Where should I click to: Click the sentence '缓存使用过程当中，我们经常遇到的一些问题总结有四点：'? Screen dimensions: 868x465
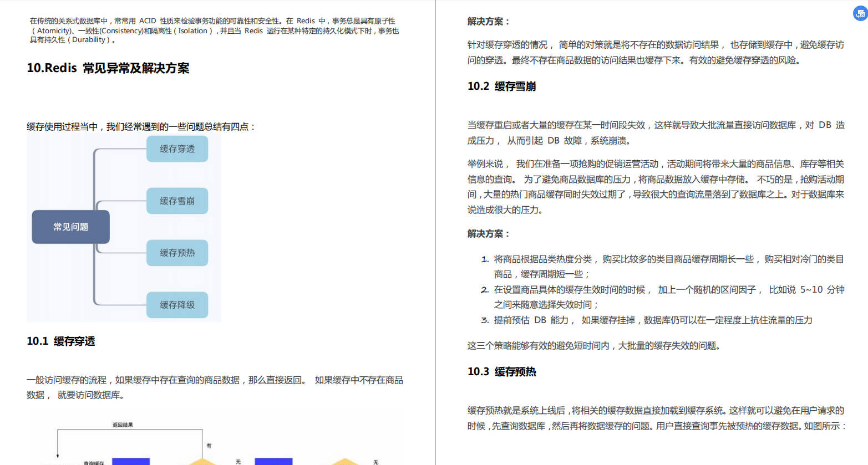pos(141,126)
